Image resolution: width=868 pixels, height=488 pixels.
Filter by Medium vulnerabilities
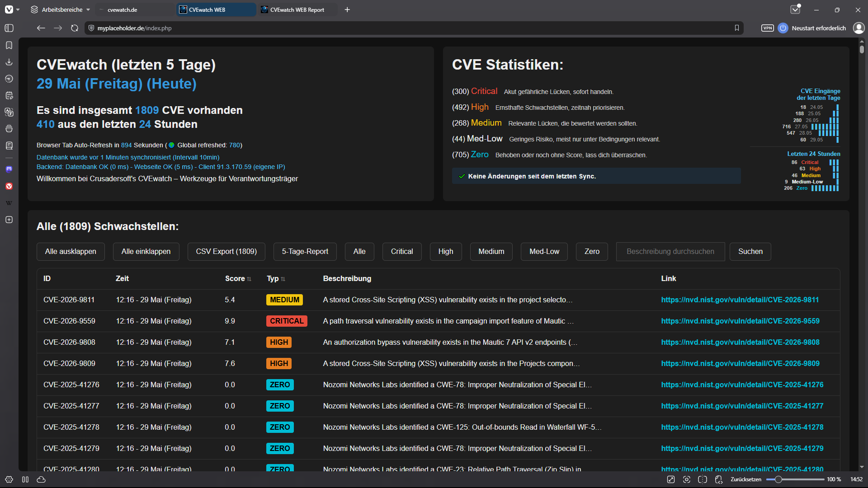491,252
